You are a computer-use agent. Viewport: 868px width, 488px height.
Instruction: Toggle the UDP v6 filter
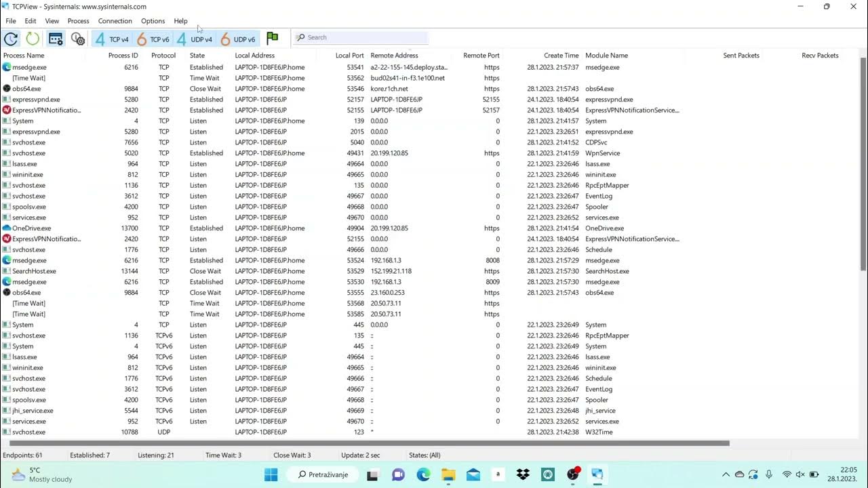[x=238, y=39]
